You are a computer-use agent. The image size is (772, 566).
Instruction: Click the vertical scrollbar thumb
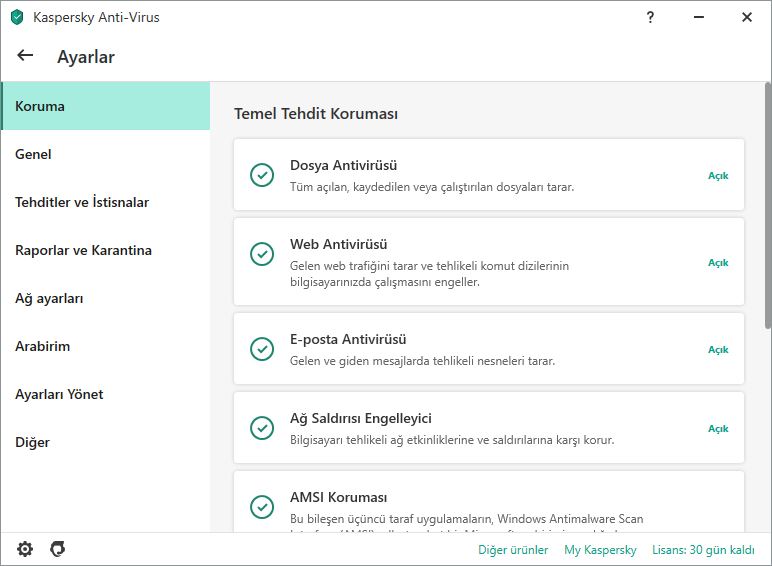point(768,206)
